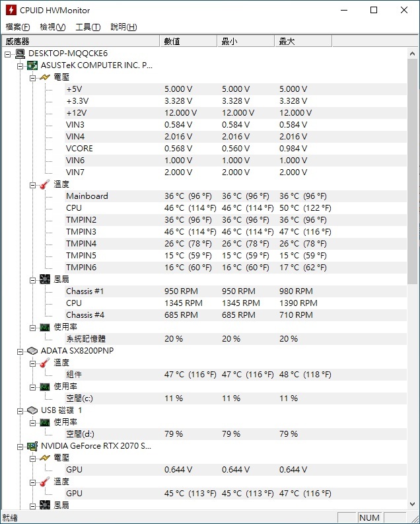Click the NUM indicator in status bar
420x524 pixels.
click(x=369, y=517)
